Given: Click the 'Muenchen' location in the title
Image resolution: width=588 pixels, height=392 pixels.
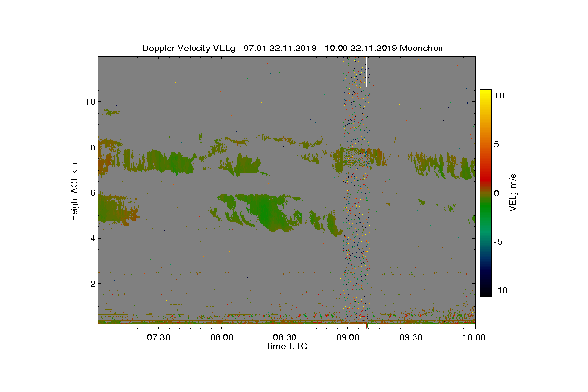Looking at the screenshot, I should click(x=421, y=48).
